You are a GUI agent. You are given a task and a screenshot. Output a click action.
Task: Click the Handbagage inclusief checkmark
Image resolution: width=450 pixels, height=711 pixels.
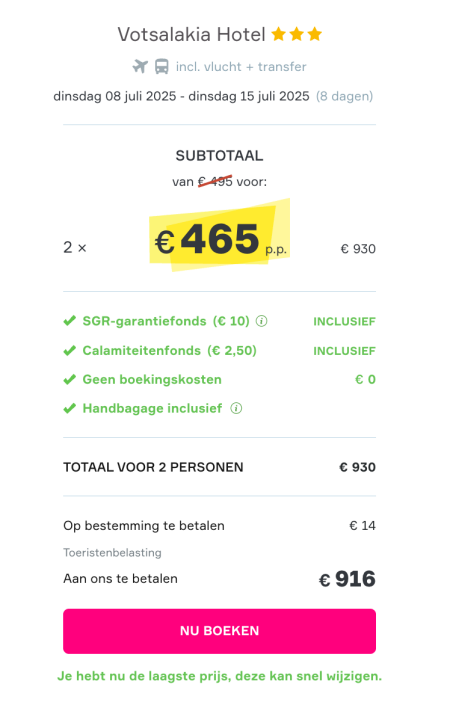[69, 409]
